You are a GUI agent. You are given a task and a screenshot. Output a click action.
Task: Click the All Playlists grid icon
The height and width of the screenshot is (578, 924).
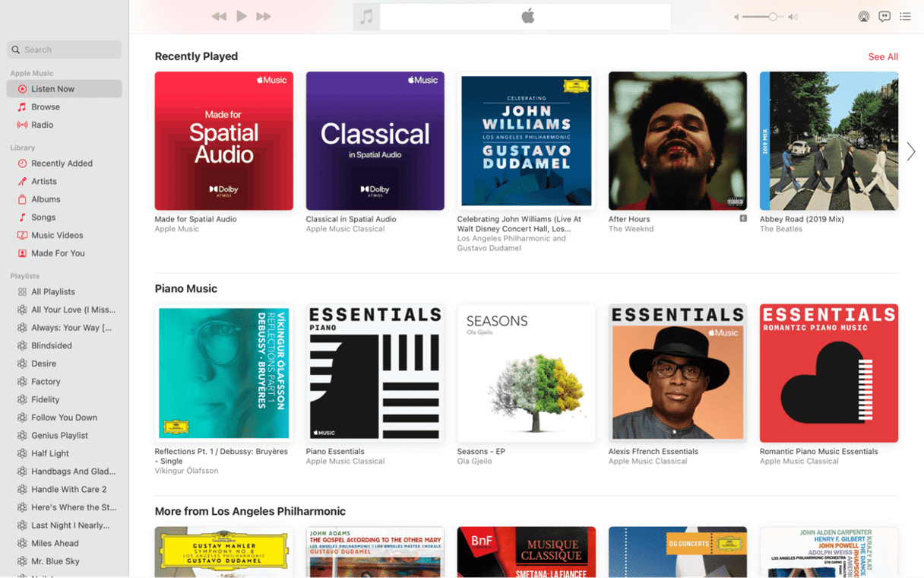pyautogui.click(x=22, y=292)
